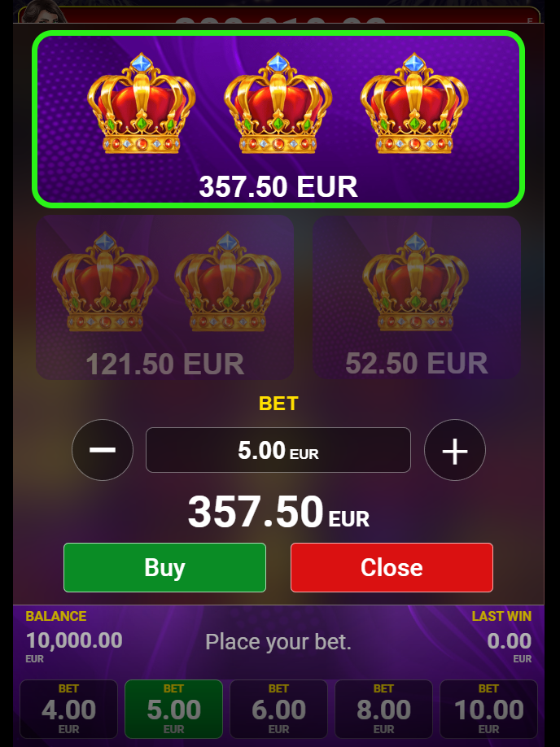Click the crown in the 52.50 EUR panel
This screenshot has height=747, width=560.
pyautogui.click(x=416, y=282)
